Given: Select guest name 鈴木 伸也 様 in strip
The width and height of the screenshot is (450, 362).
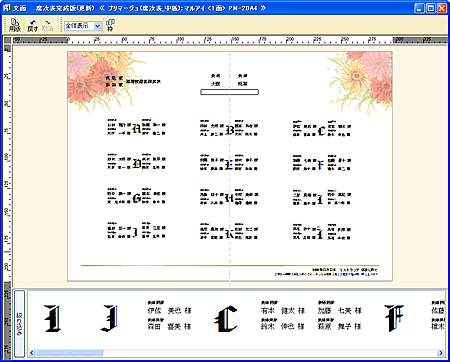Looking at the screenshot, I should click(x=283, y=326).
